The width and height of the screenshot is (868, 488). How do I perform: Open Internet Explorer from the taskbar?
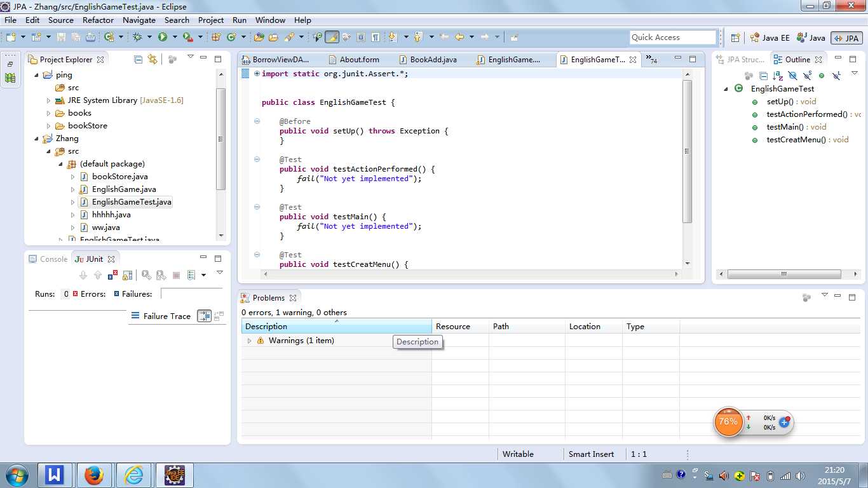134,475
